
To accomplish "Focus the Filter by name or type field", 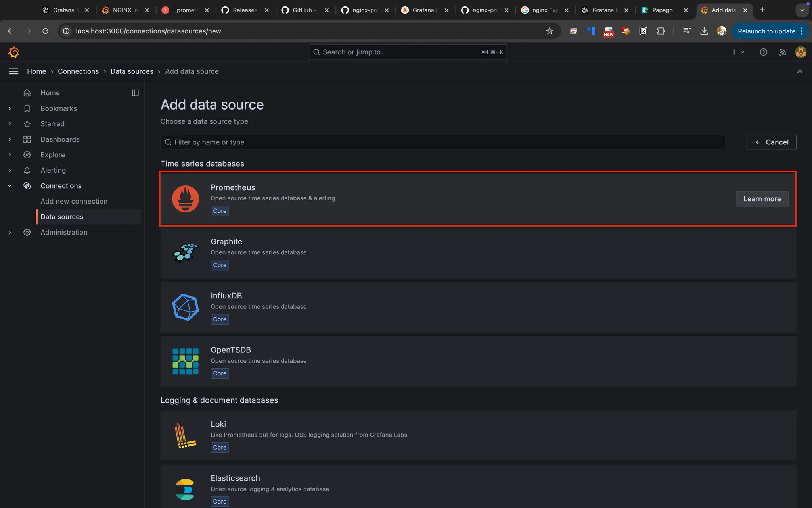I will click(x=442, y=142).
